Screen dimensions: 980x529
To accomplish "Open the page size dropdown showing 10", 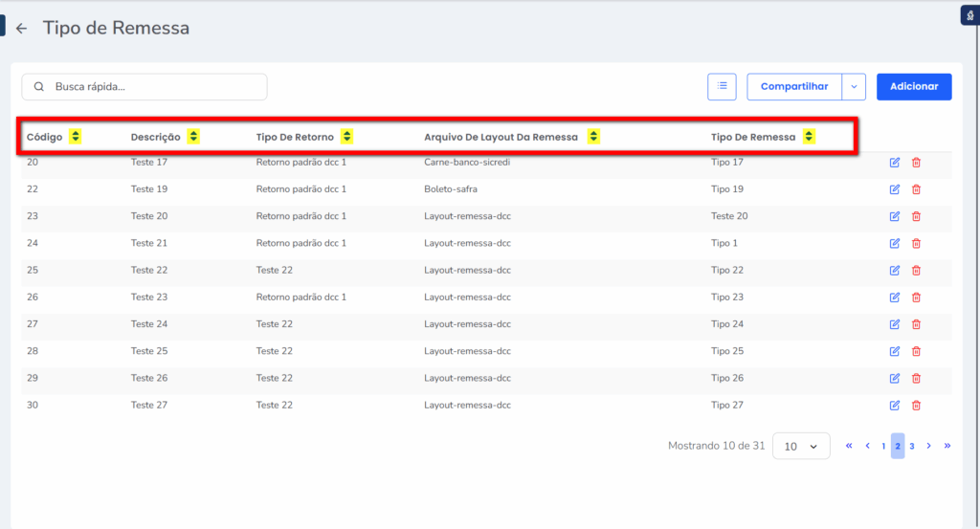I will (801, 447).
